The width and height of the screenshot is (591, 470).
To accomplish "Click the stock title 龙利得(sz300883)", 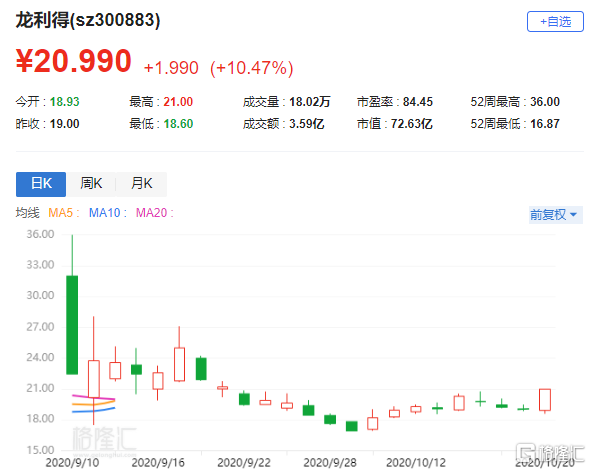I will tap(88, 20).
